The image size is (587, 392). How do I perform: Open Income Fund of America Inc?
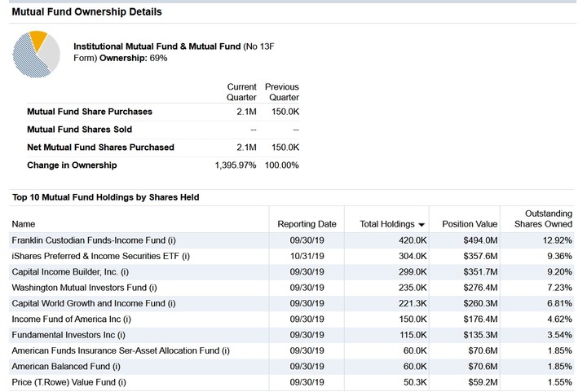[72, 319]
